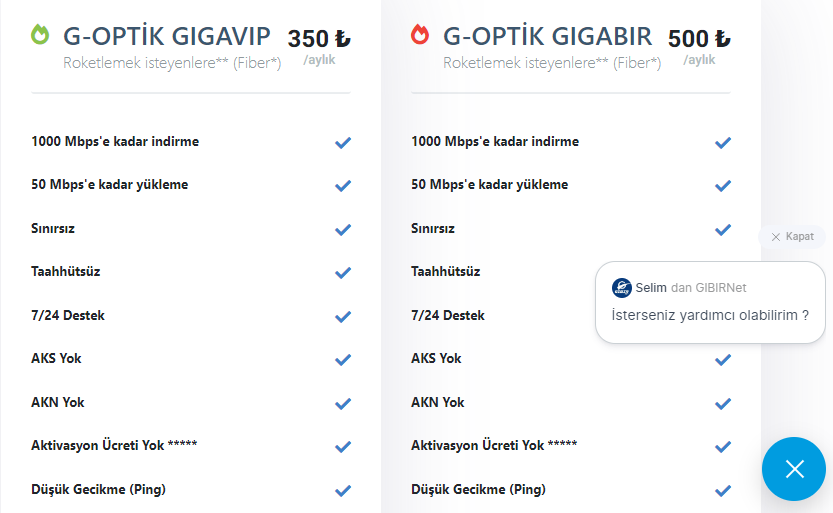Select the G-OPTİK GIGABIR plan title
833x513 pixels.
pyautogui.click(x=547, y=37)
